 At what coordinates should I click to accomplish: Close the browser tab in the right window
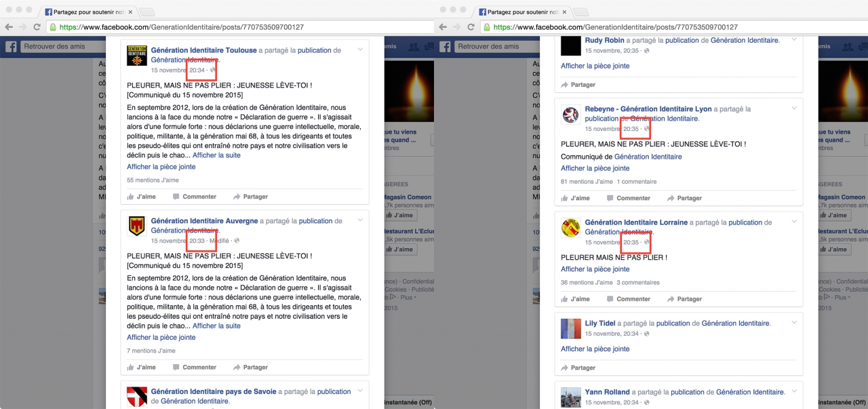[x=564, y=12]
